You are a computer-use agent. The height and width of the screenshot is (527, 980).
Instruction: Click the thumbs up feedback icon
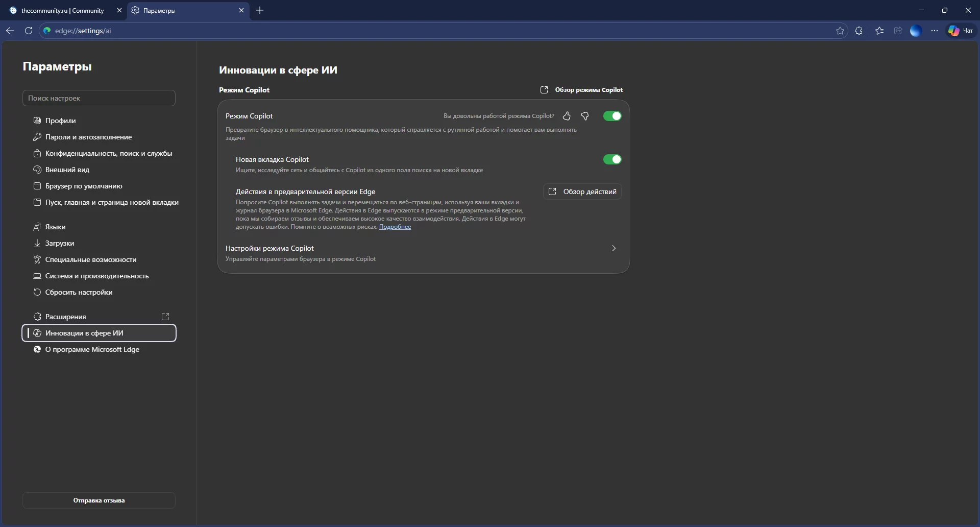pyautogui.click(x=567, y=116)
